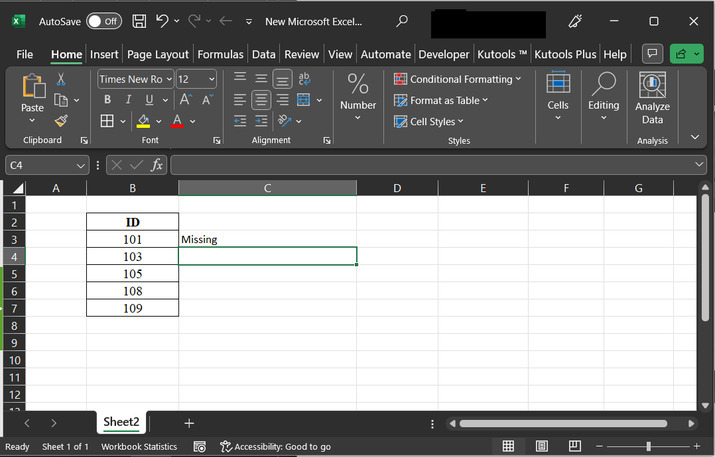Toggle Bold formatting
Viewport: 715px width, 457px height.
[107, 100]
